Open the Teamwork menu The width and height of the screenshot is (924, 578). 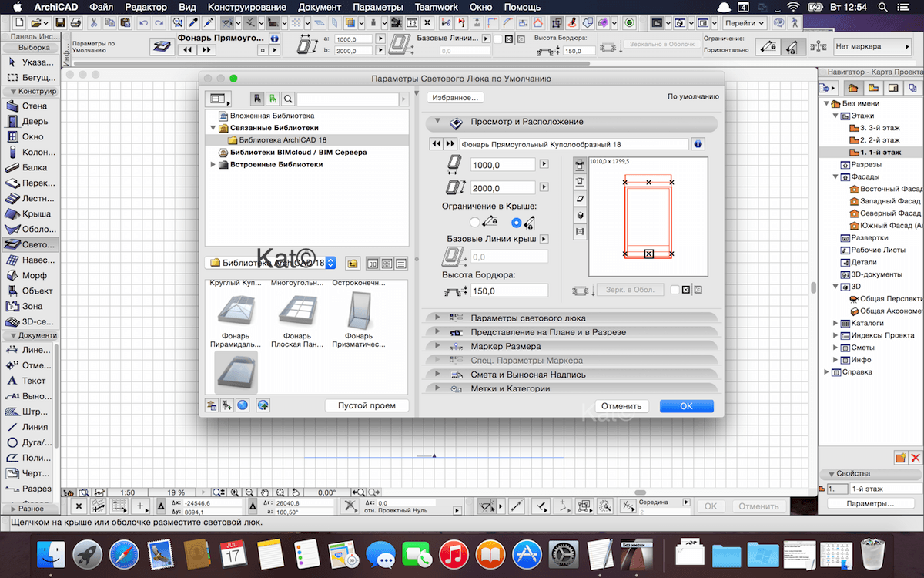tap(436, 7)
